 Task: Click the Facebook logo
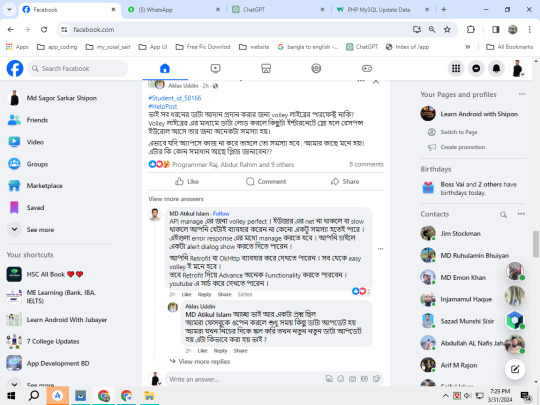coord(15,69)
